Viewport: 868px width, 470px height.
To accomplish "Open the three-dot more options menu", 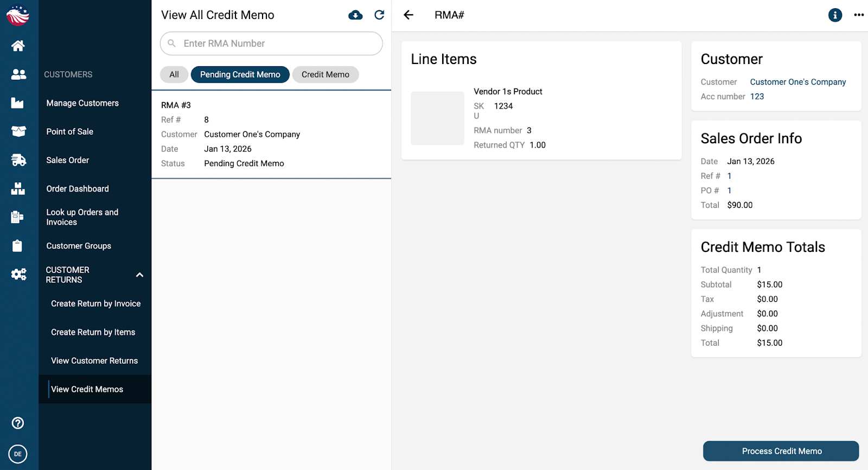I will pyautogui.click(x=859, y=15).
